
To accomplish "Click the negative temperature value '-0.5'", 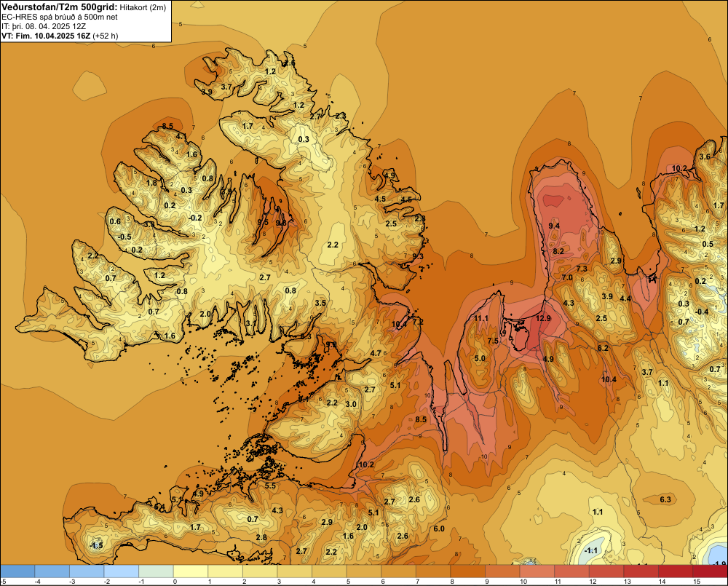I will tap(124, 237).
